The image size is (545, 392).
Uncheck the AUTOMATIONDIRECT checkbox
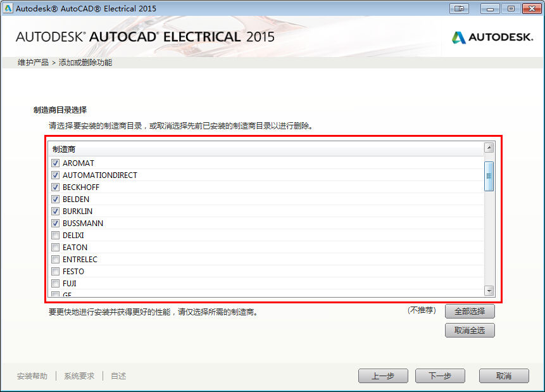(56, 175)
